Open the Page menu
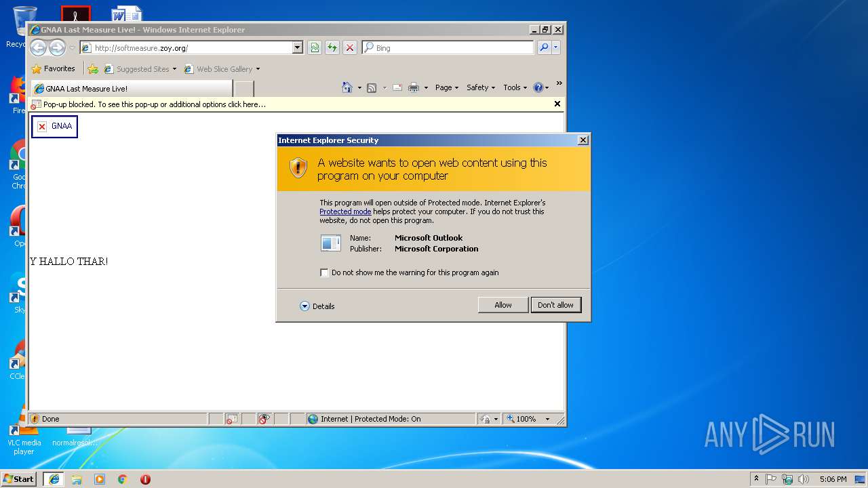Image resolution: width=868 pixels, height=488 pixels. [447, 87]
